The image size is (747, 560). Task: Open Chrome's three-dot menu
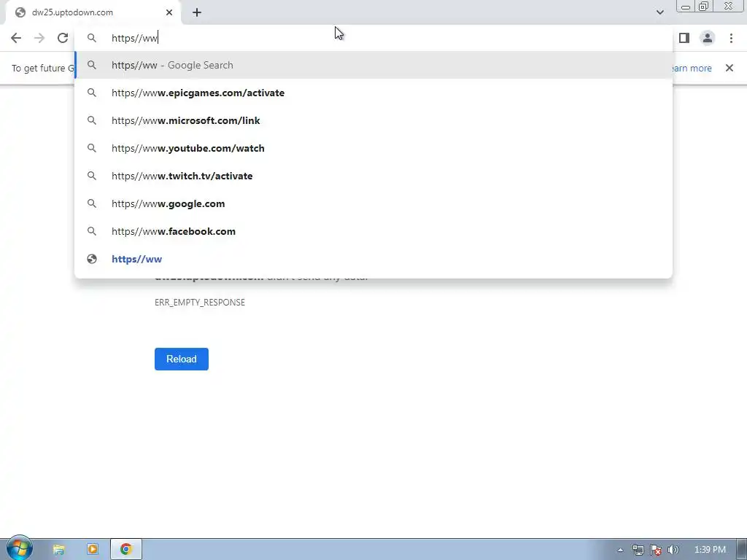pos(731,38)
